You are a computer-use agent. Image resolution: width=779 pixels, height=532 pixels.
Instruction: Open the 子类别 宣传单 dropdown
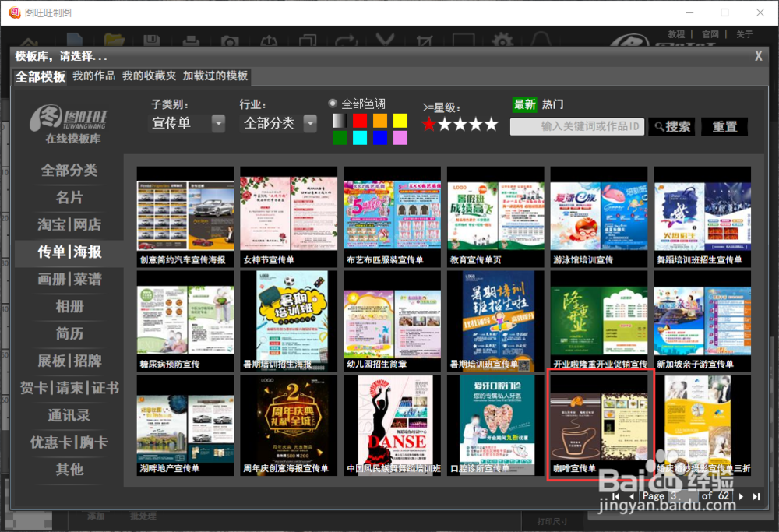point(218,123)
